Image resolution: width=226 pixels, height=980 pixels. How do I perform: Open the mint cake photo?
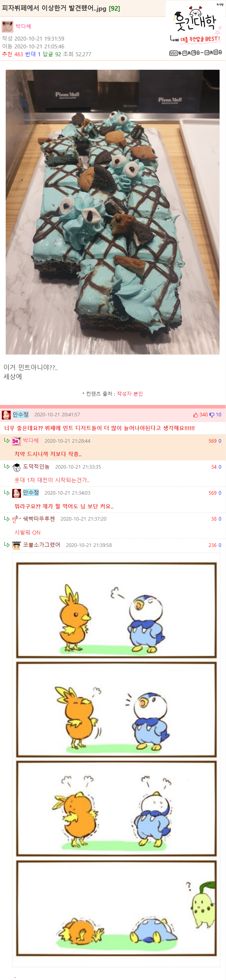point(112,212)
